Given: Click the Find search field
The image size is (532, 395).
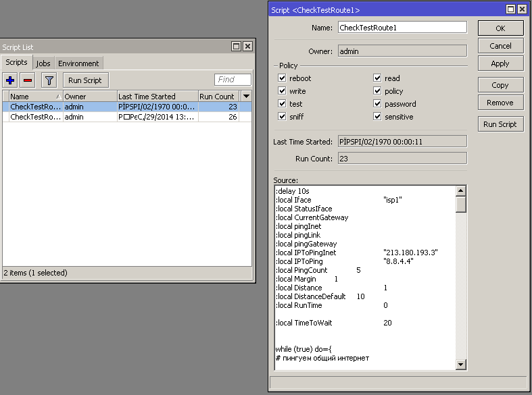Looking at the screenshot, I should pyautogui.click(x=233, y=80).
